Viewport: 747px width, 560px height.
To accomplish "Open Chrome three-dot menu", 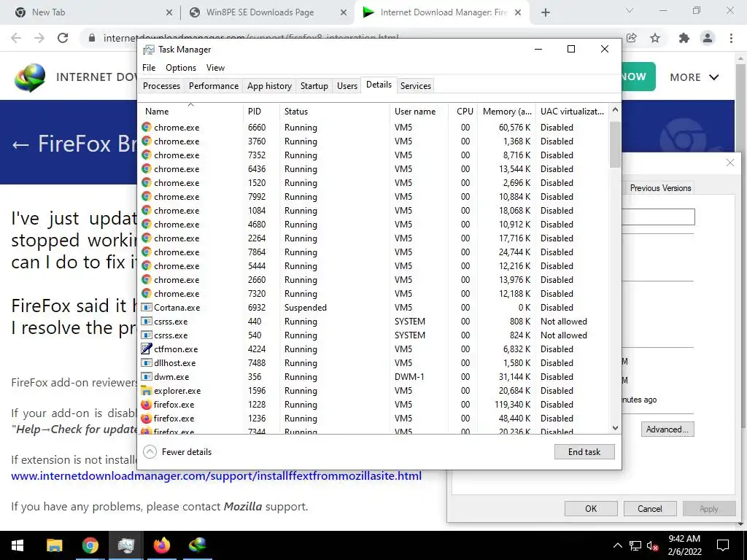I will [x=731, y=38].
